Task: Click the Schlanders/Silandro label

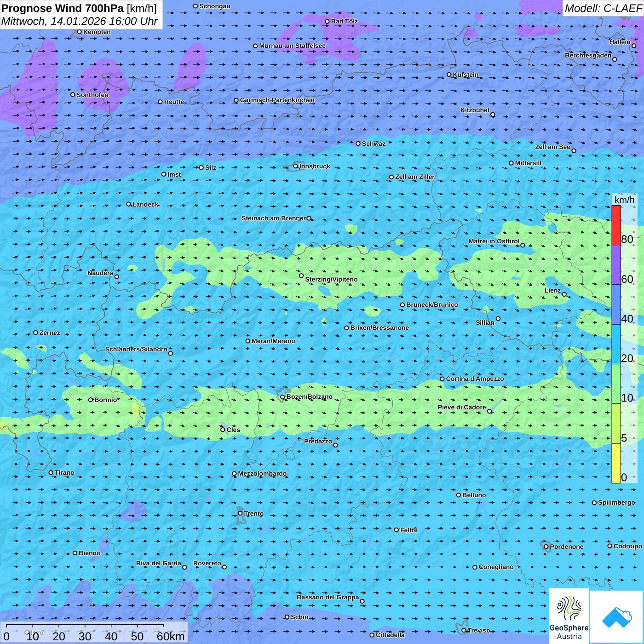Action: 136,349
